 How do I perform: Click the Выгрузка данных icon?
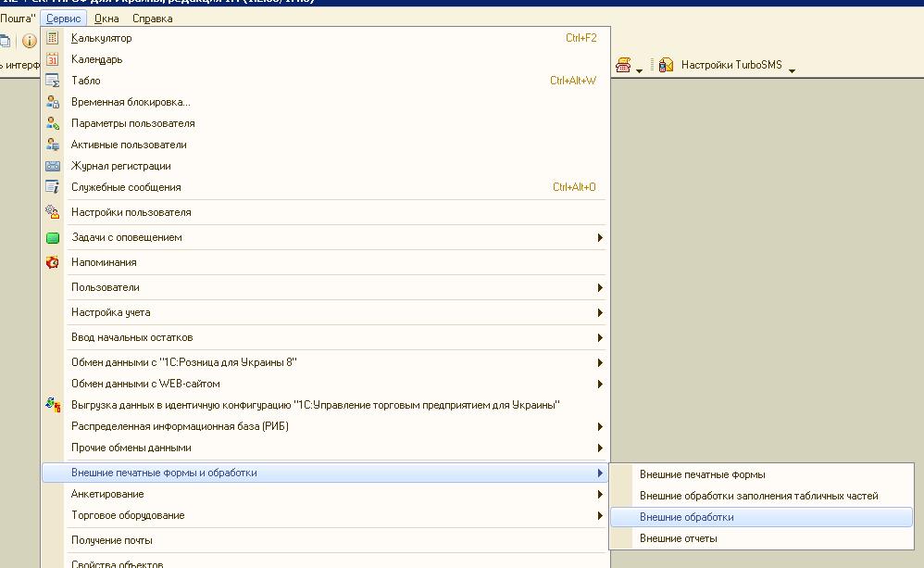click(x=53, y=405)
